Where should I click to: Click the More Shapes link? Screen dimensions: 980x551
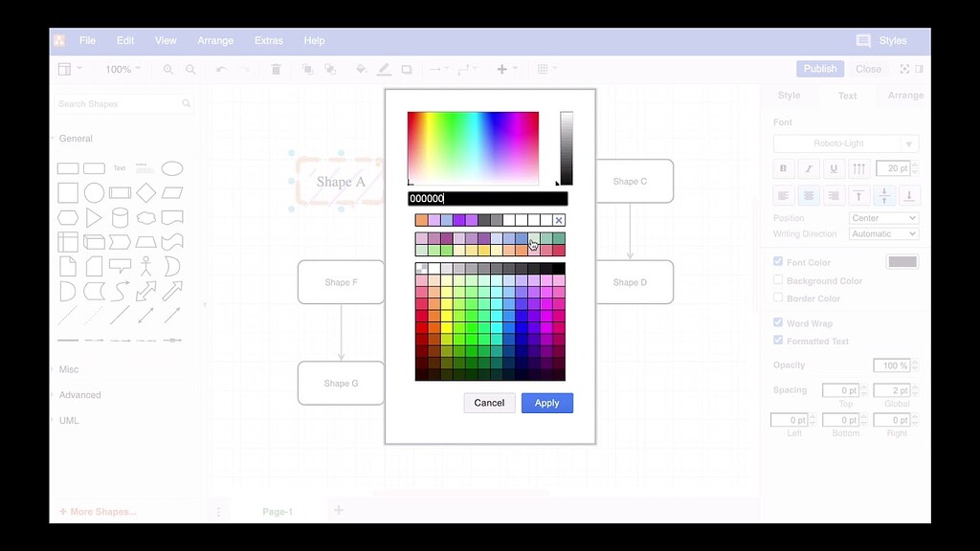pyautogui.click(x=99, y=511)
